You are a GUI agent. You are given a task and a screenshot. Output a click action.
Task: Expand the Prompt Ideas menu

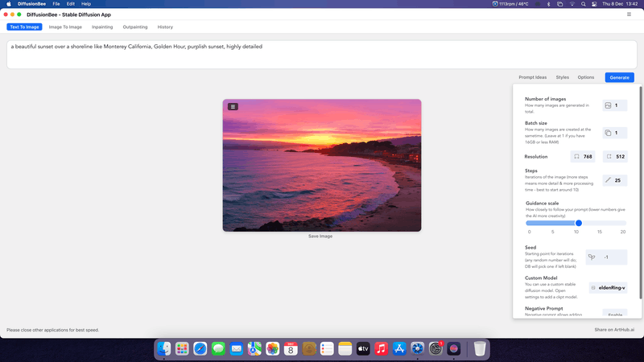pyautogui.click(x=532, y=77)
